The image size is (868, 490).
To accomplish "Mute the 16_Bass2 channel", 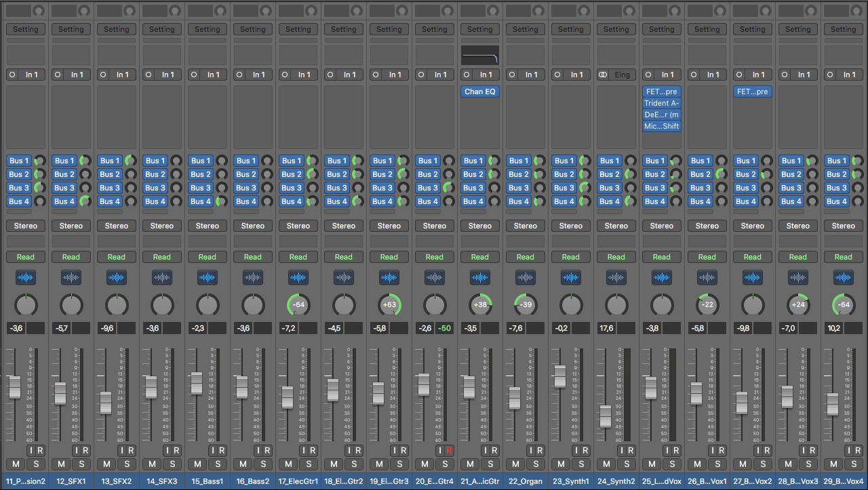I will [x=243, y=464].
